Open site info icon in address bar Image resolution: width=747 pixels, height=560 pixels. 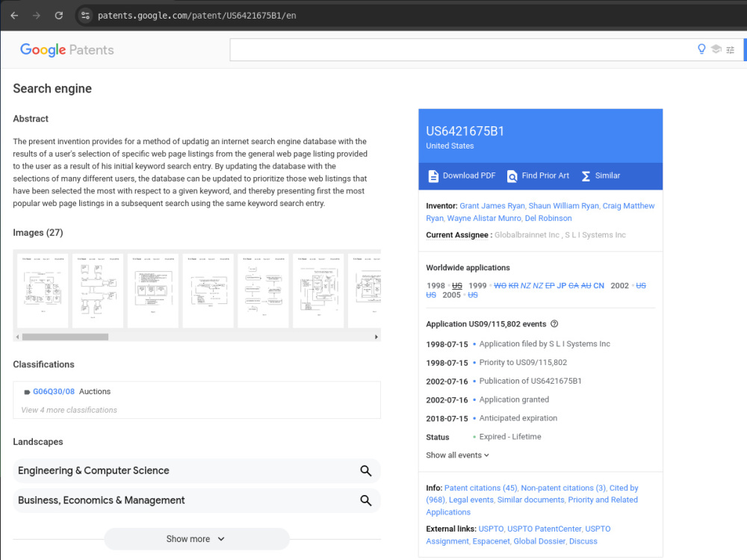coord(85,15)
